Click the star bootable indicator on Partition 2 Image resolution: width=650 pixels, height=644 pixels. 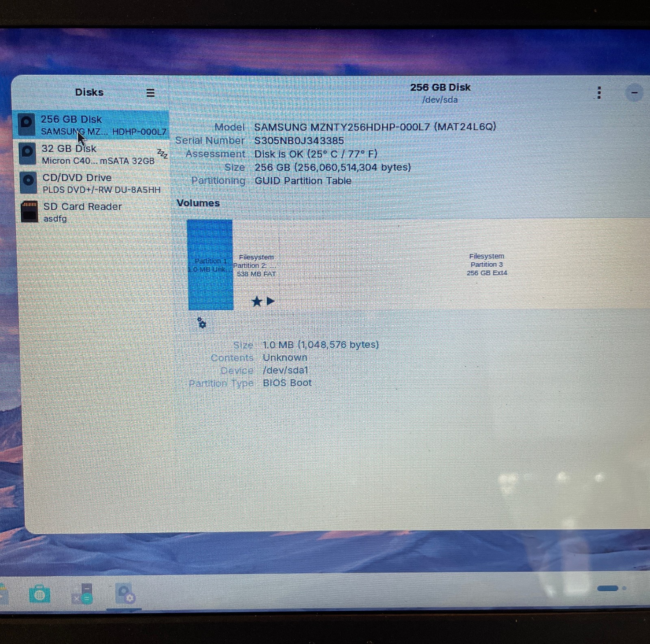click(257, 301)
